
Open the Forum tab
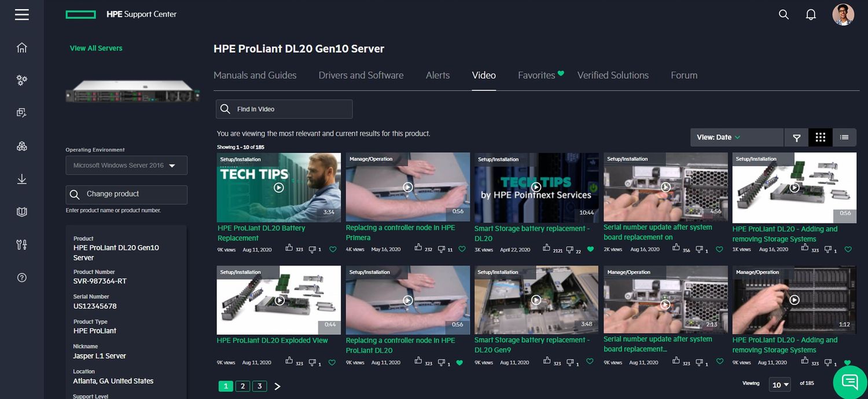[684, 75]
